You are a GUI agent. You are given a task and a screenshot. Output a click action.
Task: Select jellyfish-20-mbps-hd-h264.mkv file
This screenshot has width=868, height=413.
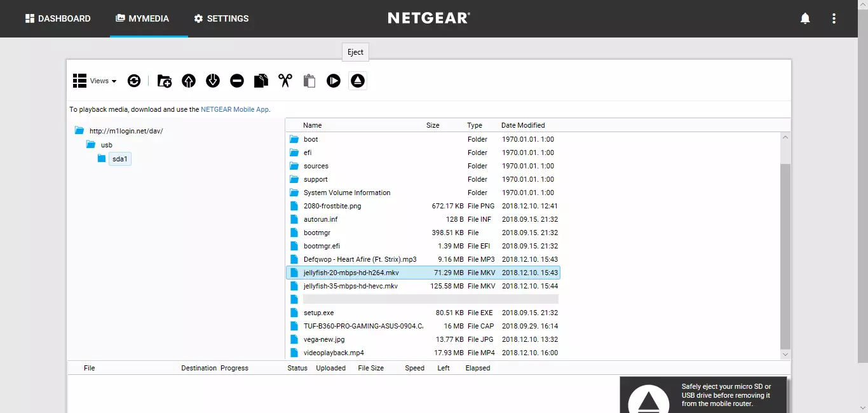pos(423,273)
